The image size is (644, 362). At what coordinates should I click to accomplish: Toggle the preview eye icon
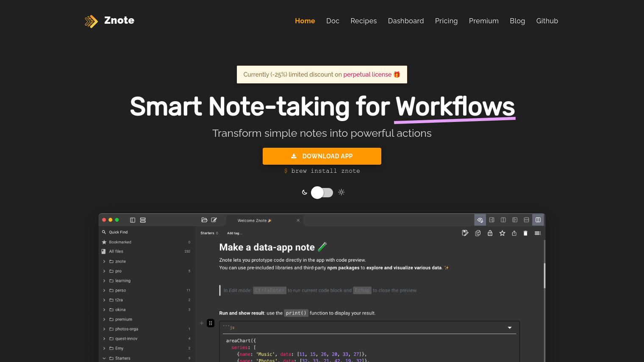480,220
